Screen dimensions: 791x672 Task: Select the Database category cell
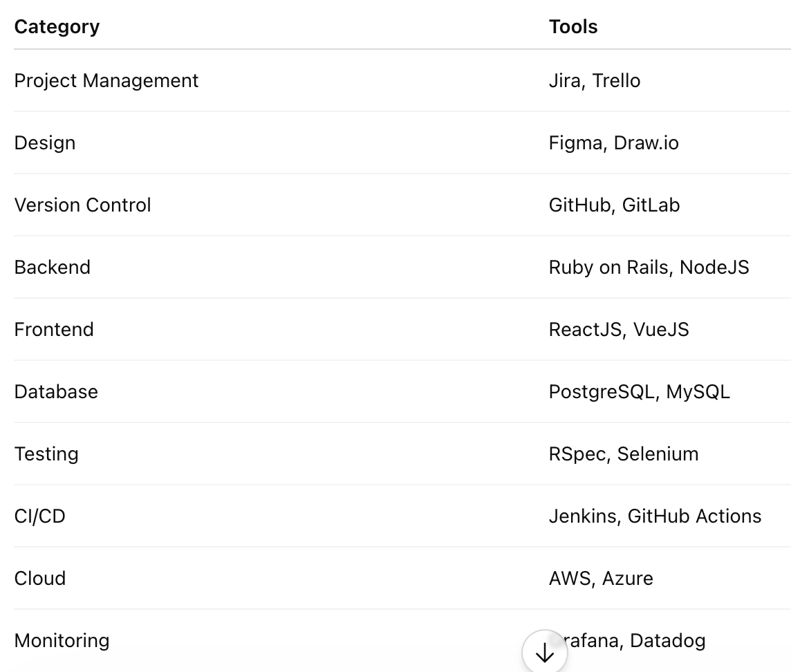[x=56, y=391]
